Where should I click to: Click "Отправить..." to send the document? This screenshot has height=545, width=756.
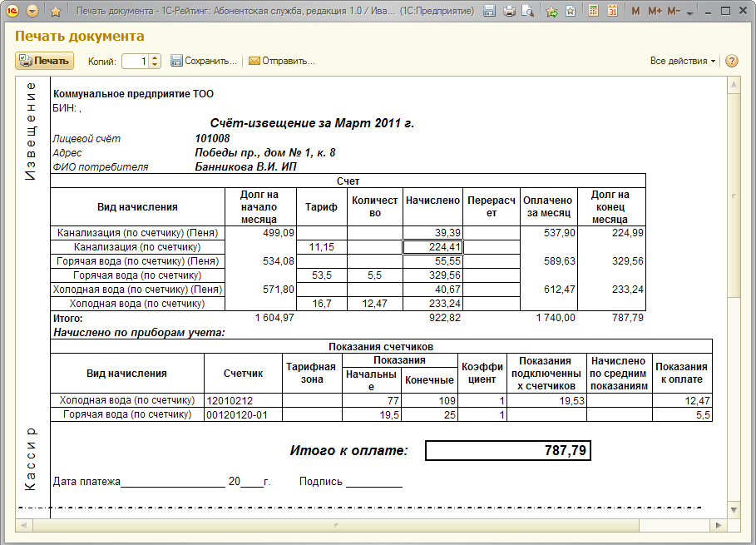tap(281, 61)
